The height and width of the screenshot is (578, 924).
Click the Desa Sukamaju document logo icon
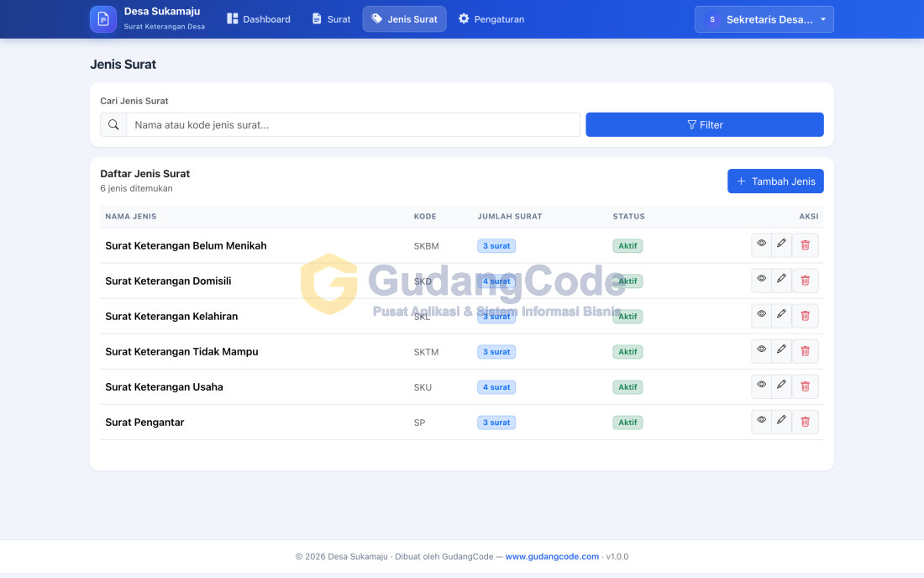click(103, 18)
